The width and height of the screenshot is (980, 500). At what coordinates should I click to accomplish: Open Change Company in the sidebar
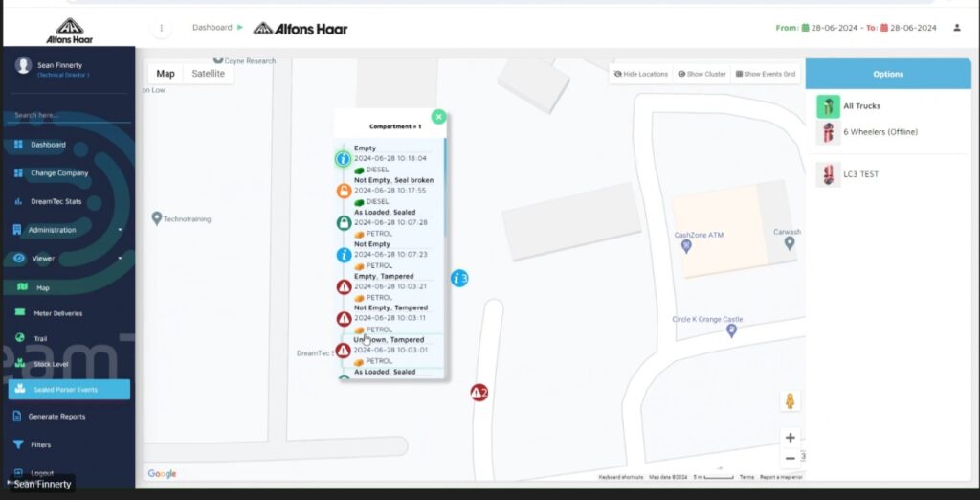pyautogui.click(x=58, y=173)
